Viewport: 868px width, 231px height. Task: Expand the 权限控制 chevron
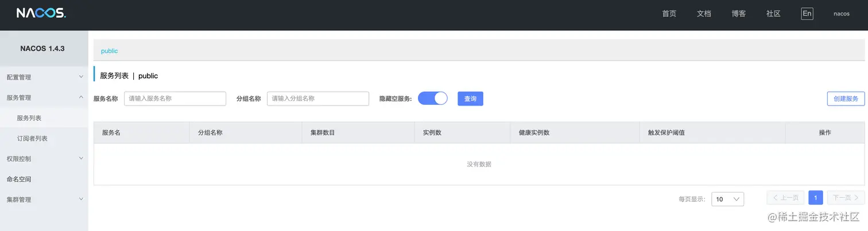pyautogui.click(x=81, y=158)
